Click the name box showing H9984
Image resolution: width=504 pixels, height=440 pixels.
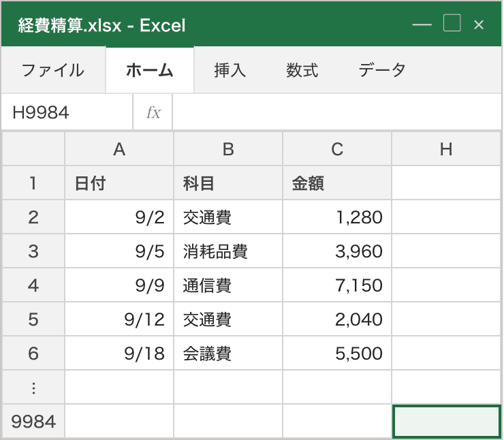click(67, 112)
